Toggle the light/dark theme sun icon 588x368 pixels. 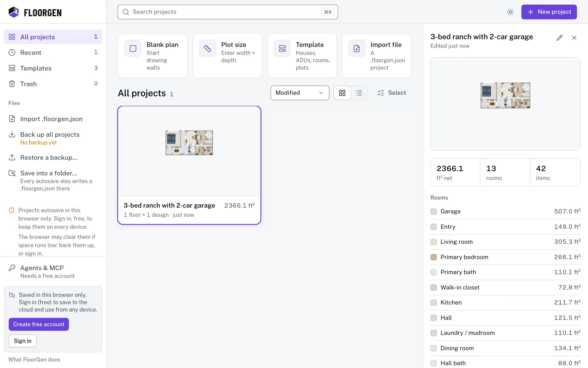(510, 12)
